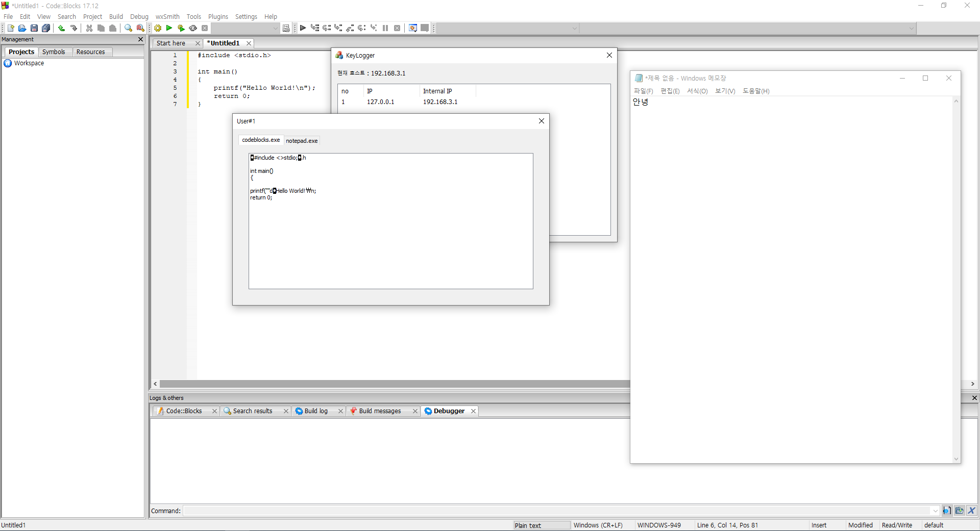Screen dimensions: 980x531
Task: Abort the build process
Action: 205,28
